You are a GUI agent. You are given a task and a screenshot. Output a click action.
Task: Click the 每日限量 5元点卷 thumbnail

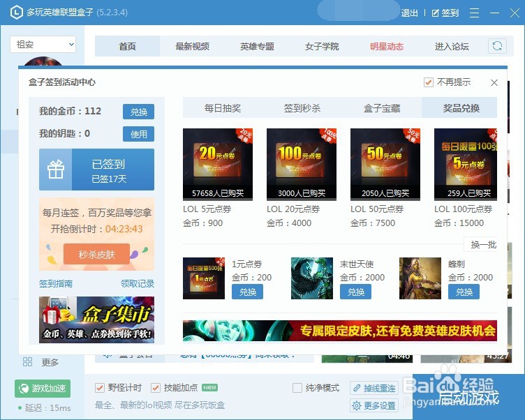point(466,165)
